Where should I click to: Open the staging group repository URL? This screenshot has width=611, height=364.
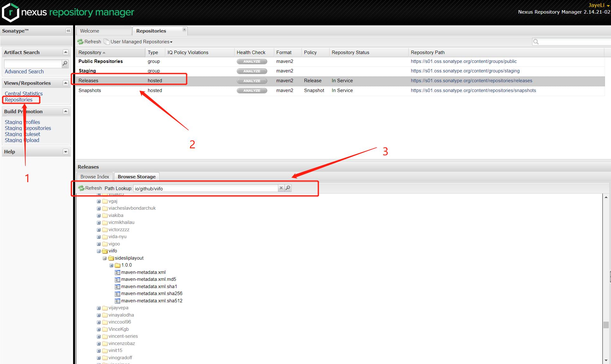click(x=465, y=71)
